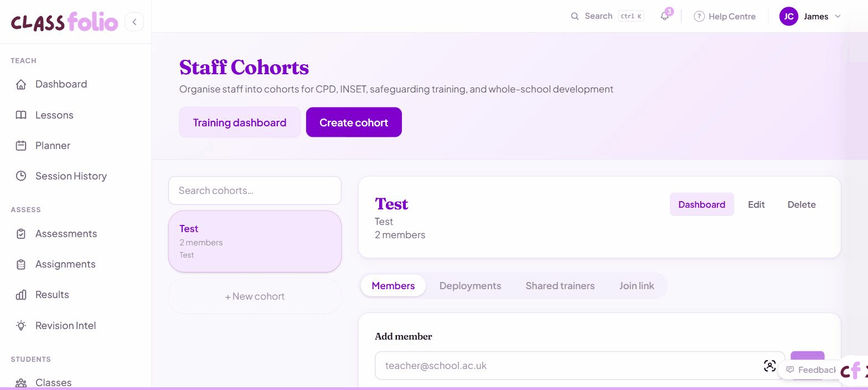Click the Assignments clipboard icon
The width and height of the screenshot is (868, 390).
click(21, 264)
